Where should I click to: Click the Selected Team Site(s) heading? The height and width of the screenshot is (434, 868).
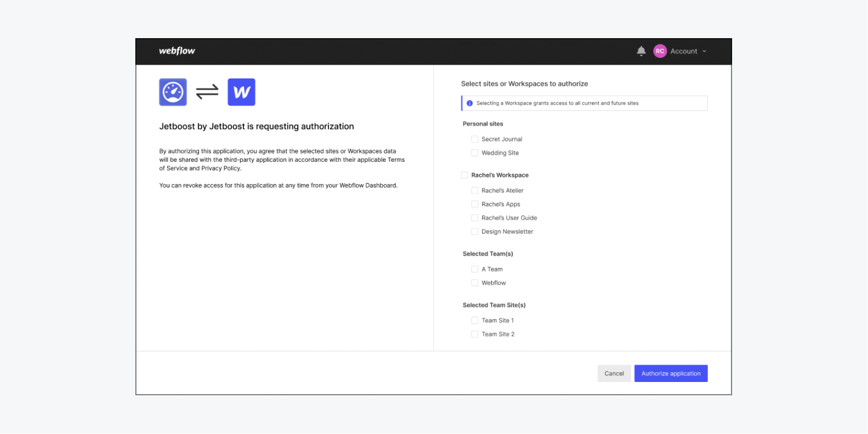pos(494,305)
